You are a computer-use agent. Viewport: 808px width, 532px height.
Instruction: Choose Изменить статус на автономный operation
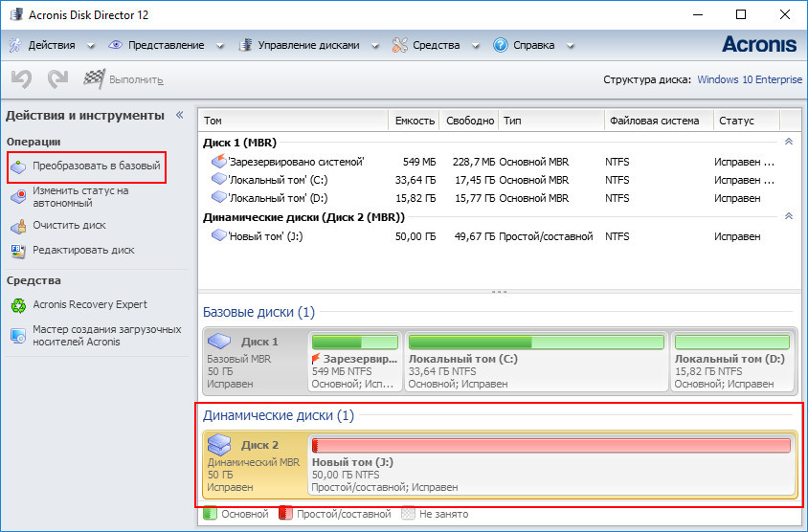click(x=81, y=197)
